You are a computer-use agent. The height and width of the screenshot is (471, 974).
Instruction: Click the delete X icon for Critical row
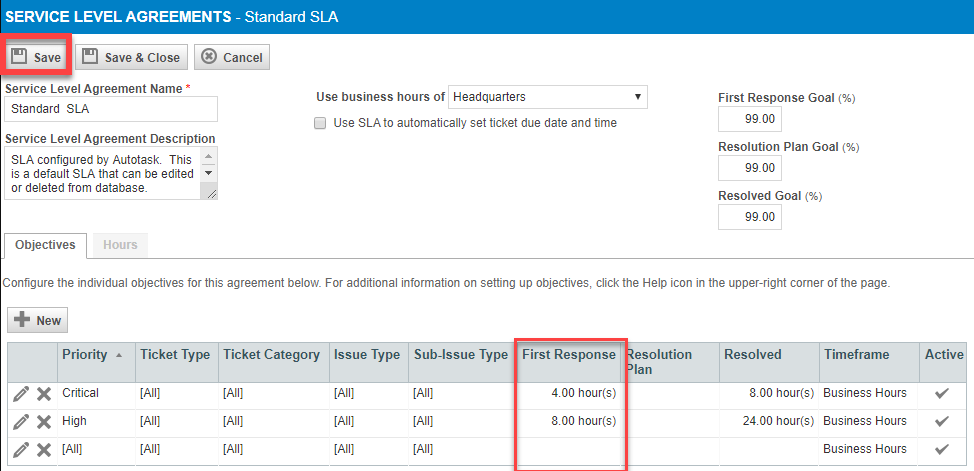pos(44,394)
